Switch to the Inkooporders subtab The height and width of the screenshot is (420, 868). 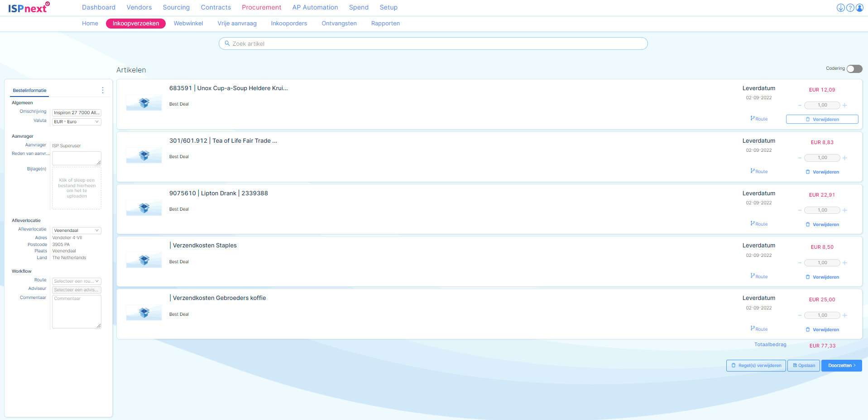[x=289, y=24]
